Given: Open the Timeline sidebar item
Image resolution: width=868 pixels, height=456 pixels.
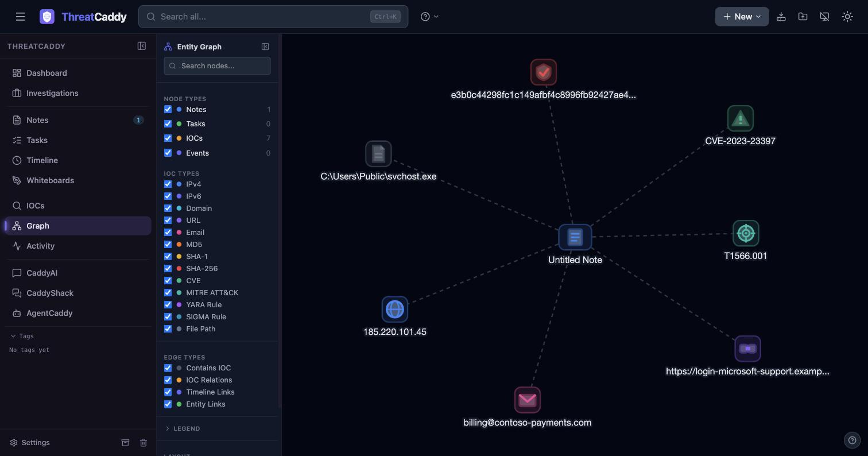Looking at the screenshot, I should point(77,160).
